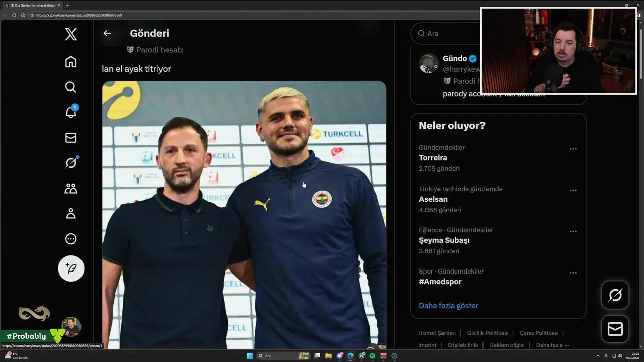Image resolution: width=644 pixels, height=362 pixels.
Task: Open the tweet photo of two men
Action: [244, 215]
